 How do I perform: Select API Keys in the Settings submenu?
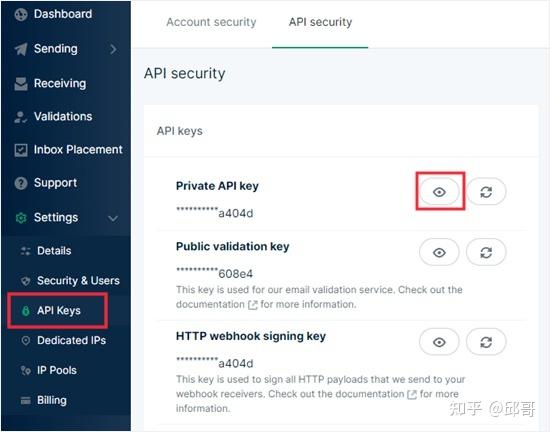pyautogui.click(x=58, y=311)
